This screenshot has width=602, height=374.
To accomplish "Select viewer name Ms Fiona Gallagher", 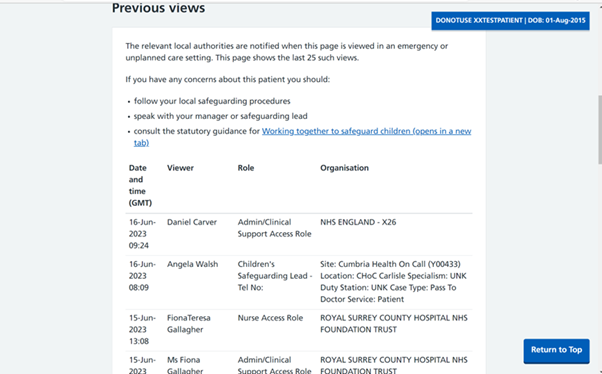I will 185,365.
